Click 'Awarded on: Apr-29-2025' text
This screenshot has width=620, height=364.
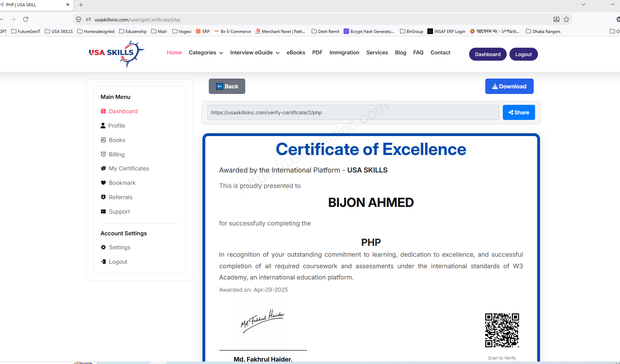click(x=253, y=290)
